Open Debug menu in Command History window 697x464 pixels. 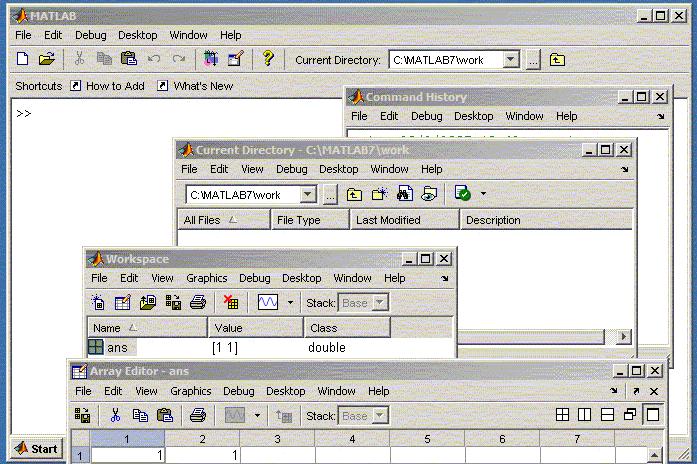(x=427, y=116)
